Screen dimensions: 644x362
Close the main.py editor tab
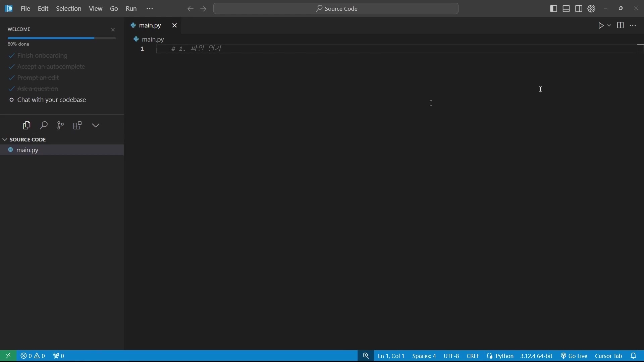(x=174, y=26)
